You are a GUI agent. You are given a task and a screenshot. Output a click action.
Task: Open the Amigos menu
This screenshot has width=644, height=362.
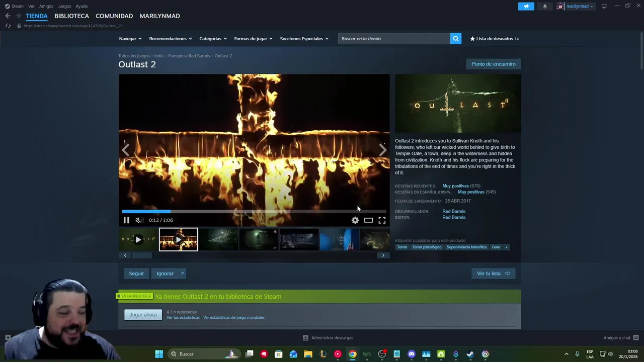click(46, 6)
